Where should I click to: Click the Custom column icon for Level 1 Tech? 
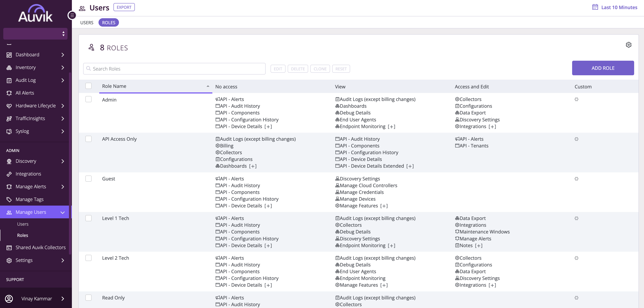tap(576, 218)
